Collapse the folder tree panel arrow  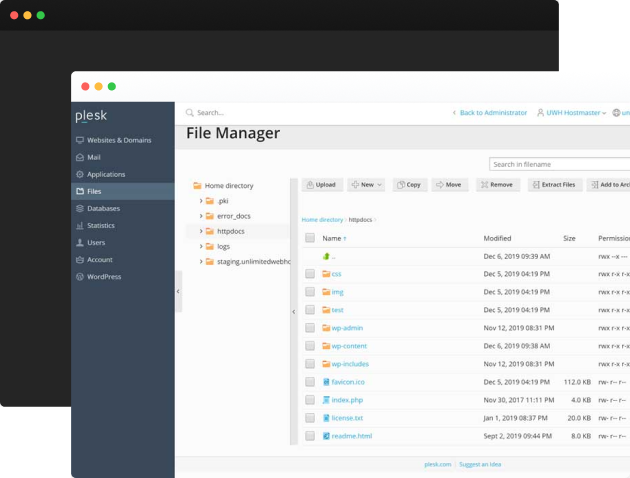tap(294, 312)
